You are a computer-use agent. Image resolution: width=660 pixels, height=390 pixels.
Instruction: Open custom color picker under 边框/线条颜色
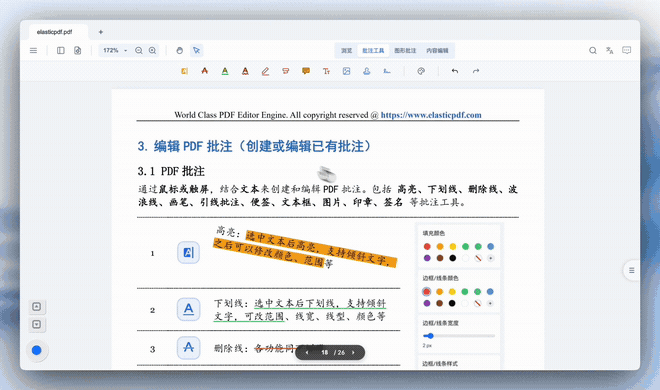tap(490, 303)
